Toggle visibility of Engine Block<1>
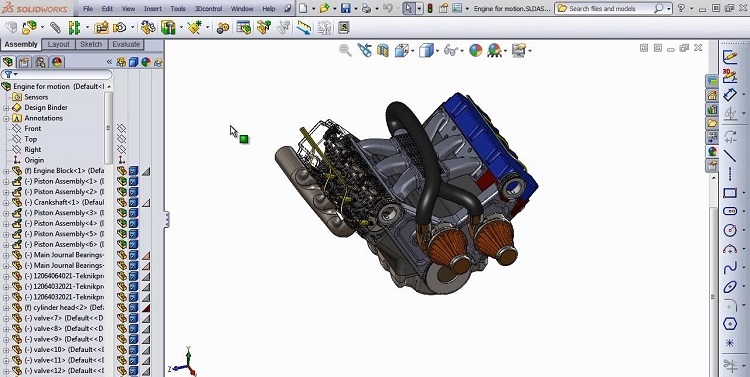750x377 pixels. tap(122, 171)
